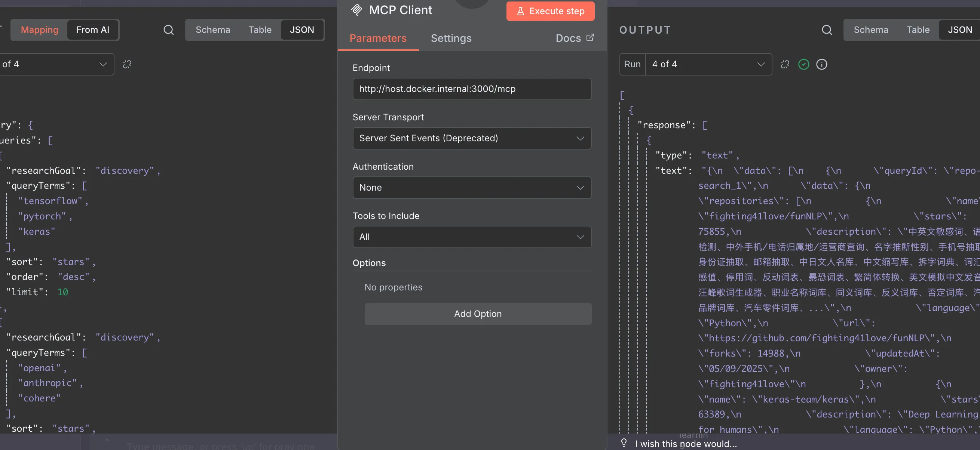Click the "order" value "desc"
Image resolution: width=980 pixels, height=450 pixels.
pos(73,277)
